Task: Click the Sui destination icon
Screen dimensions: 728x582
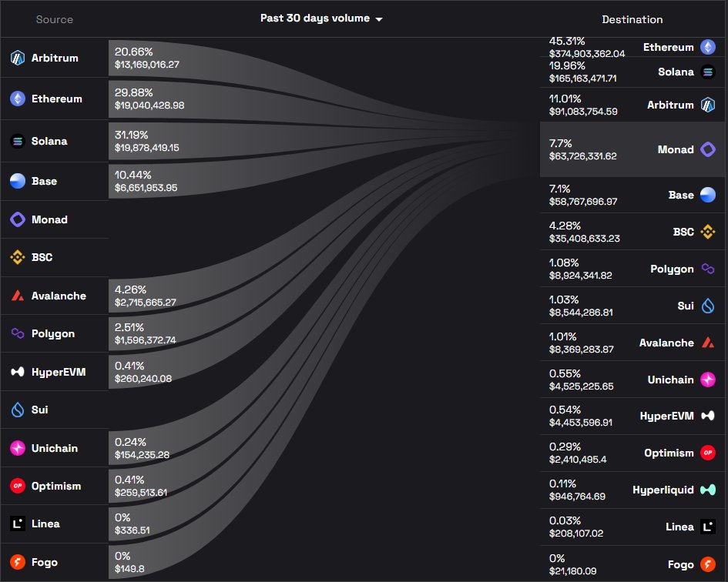Action: (707, 306)
